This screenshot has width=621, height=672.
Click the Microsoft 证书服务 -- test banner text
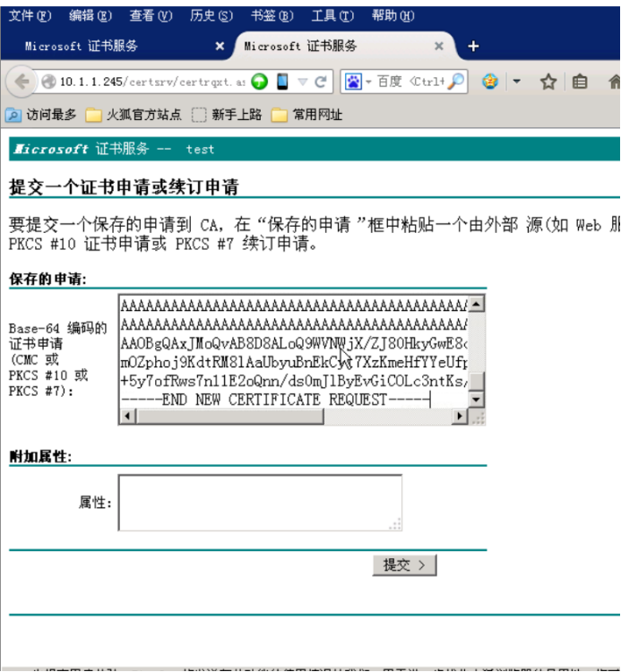point(114,149)
